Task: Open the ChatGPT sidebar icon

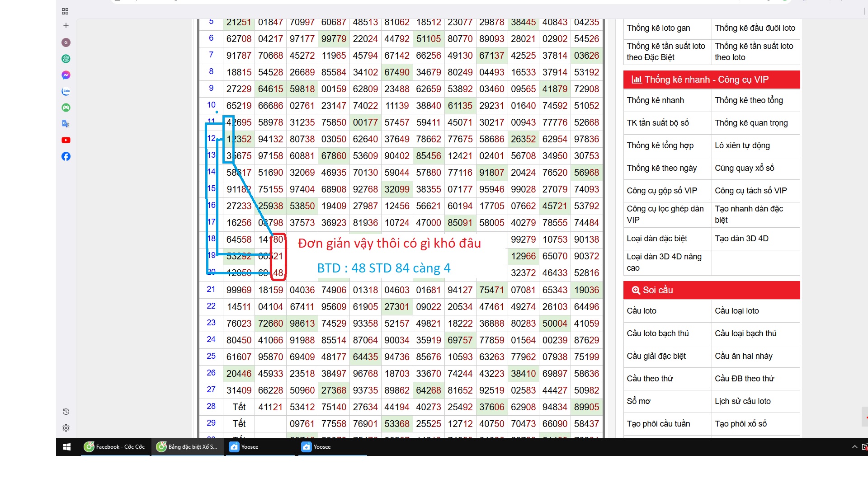Action: [66, 59]
